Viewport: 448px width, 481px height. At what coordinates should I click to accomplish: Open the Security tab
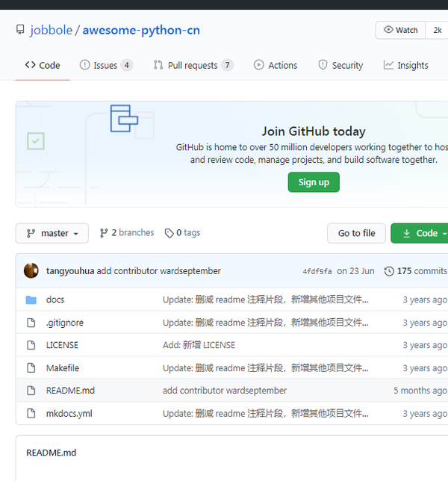[340, 65]
